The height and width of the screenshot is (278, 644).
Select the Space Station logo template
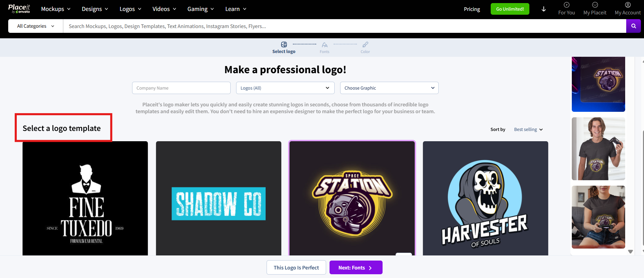click(x=352, y=198)
